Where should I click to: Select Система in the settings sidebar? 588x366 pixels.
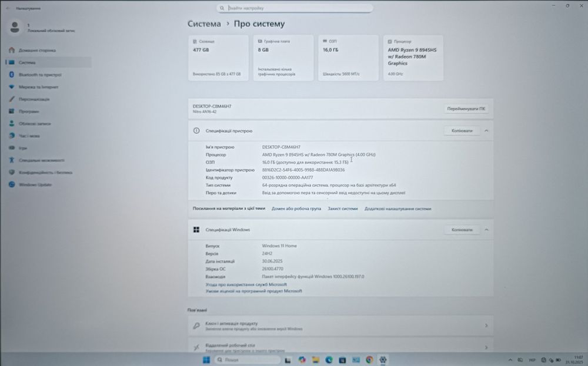coord(49,62)
